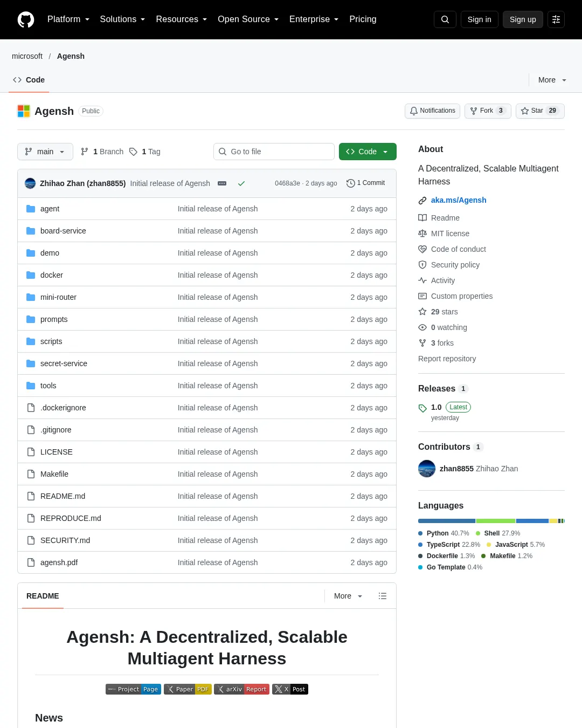The width and height of the screenshot is (582, 728).
Task: Click the agent folder icon
Action: coord(31,209)
